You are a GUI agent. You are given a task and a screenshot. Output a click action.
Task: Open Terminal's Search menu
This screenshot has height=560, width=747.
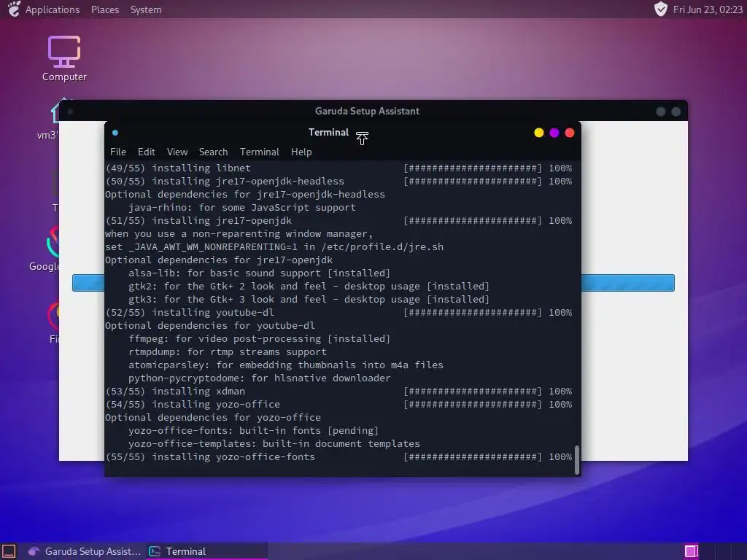[x=213, y=152]
